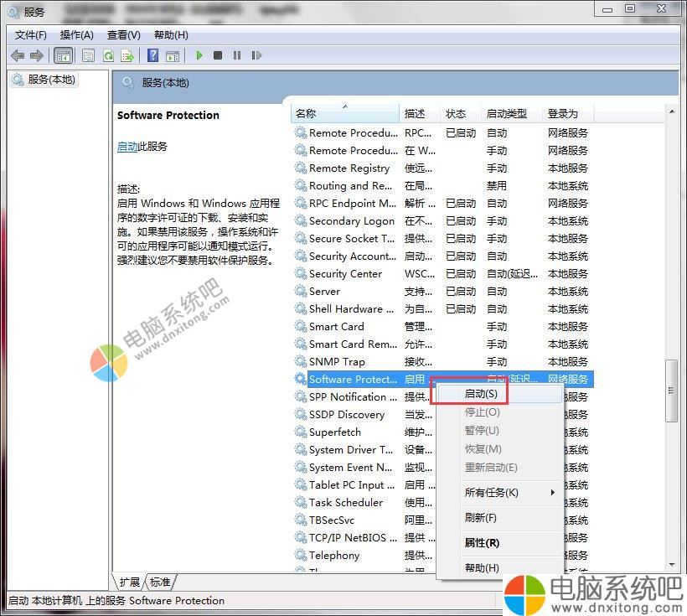
Task: Click the scrollbar down arrow of services list
Action: click(x=672, y=565)
